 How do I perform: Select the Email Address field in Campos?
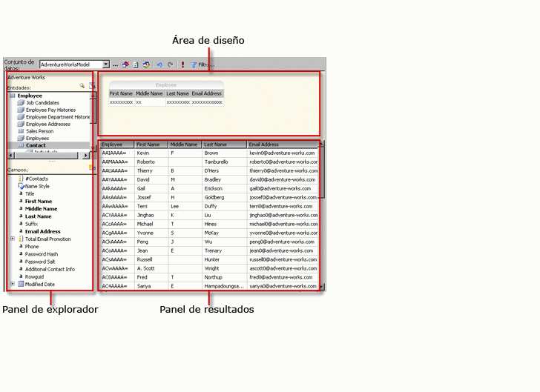pos(43,232)
